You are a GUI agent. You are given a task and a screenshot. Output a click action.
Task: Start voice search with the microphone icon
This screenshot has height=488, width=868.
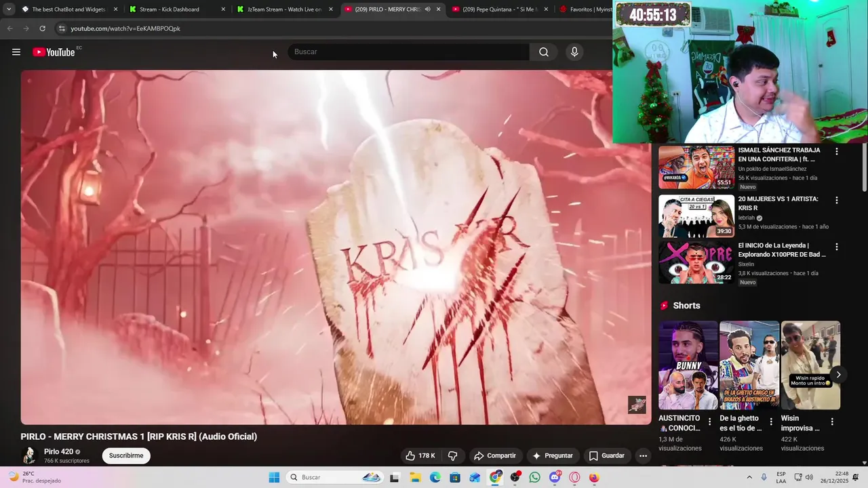coord(574,52)
